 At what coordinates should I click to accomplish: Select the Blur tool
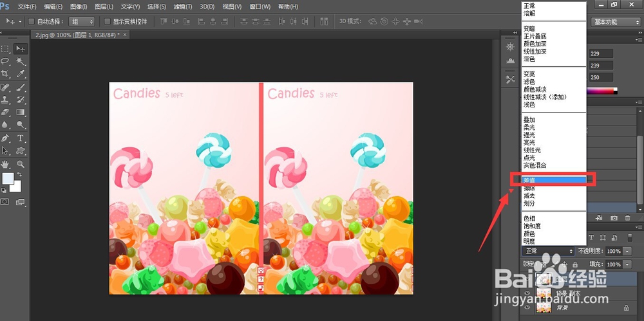(x=5, y=125)
